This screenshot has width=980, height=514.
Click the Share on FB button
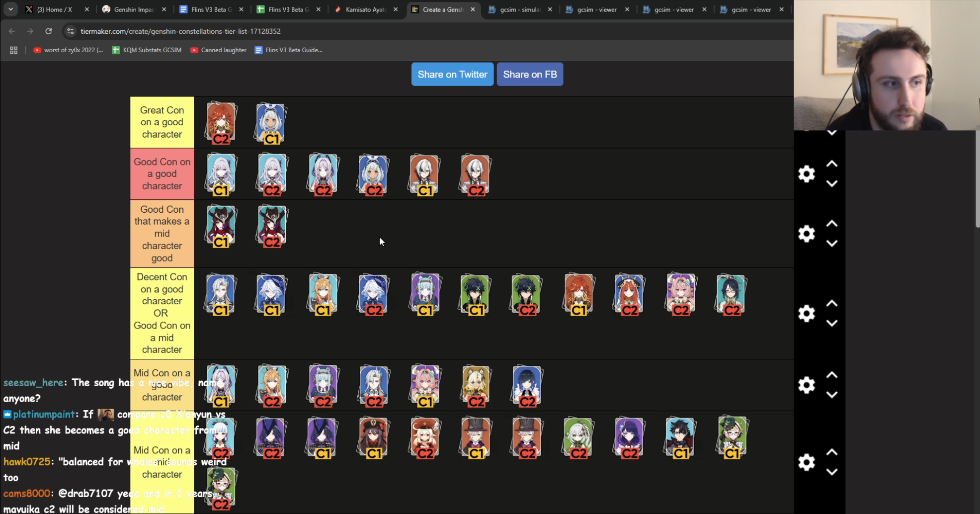coord(530,74)
